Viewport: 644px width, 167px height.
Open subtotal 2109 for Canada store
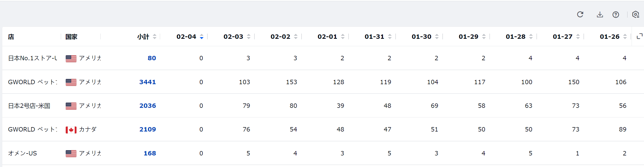click(147, 129)
